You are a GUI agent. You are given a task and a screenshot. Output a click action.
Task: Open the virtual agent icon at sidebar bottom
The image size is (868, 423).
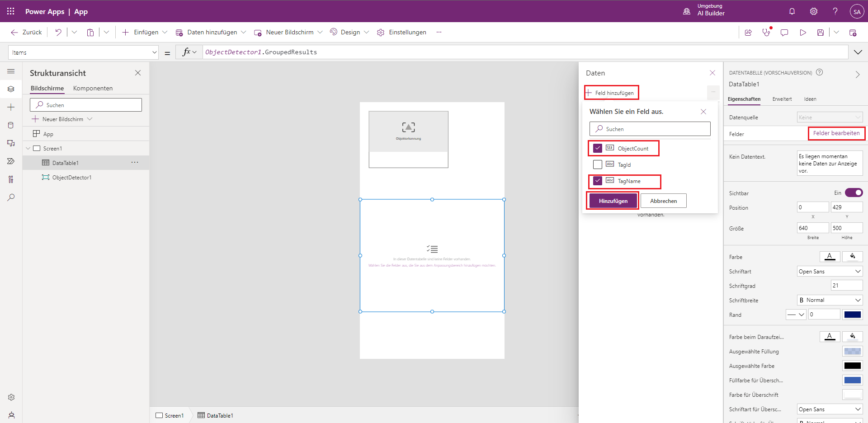coord(11,415)
